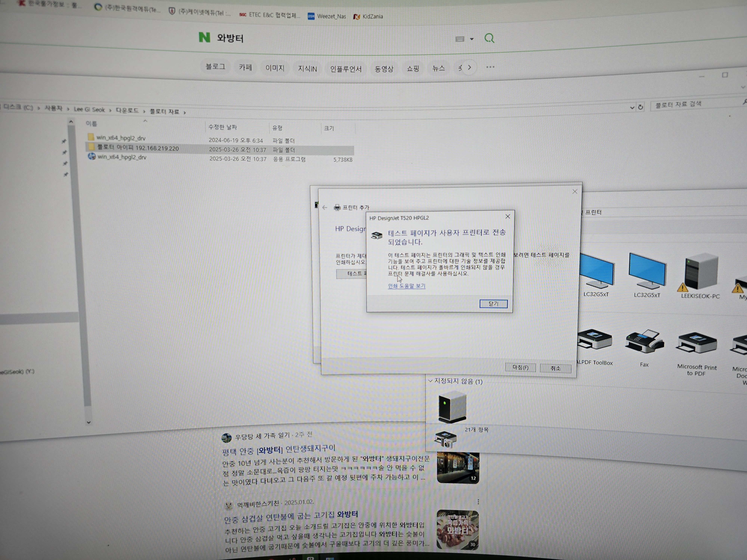Screen dimensions: 747x560
Task: Switch to the 블로그 search tab
Action: click(216, 67)
